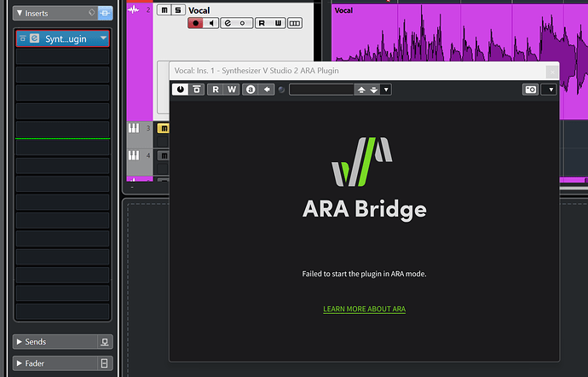Click the round indicator beside preset field
588x377 pixels.
(281, 90)
